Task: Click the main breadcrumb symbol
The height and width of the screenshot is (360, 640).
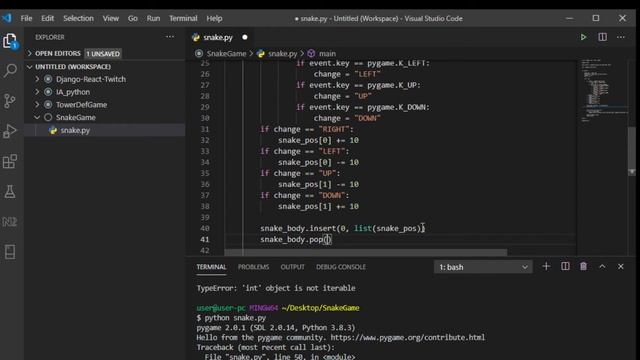Action: [327, 53]
